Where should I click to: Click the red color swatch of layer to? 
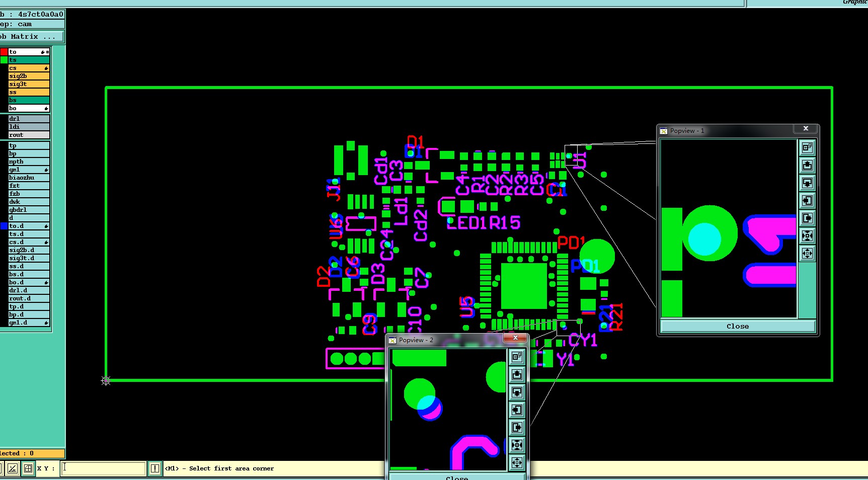(4, 52)
